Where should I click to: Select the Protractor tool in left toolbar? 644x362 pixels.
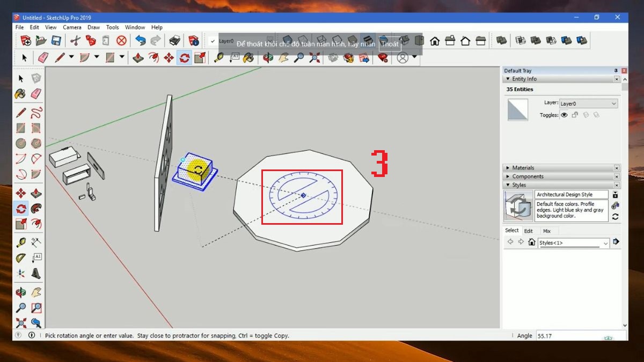click(x=20, y=258)
